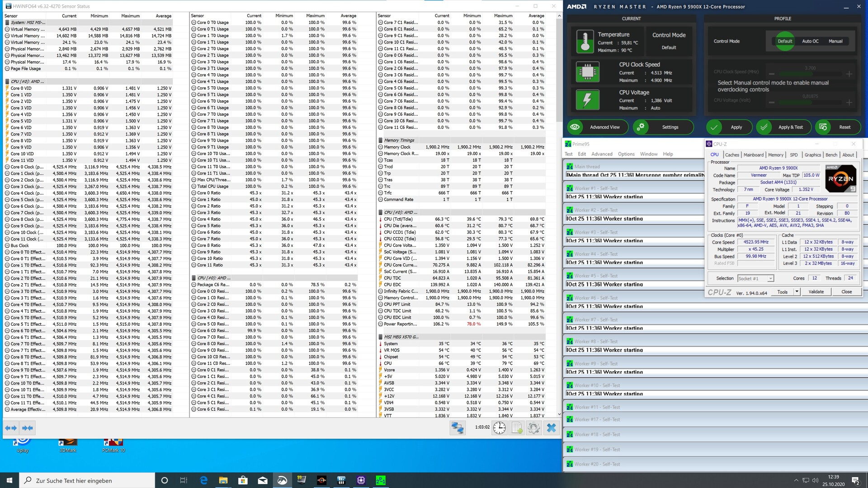868x488 pixels.
Task: Open the Options menu in Prime95
Action: click(626, 154)
